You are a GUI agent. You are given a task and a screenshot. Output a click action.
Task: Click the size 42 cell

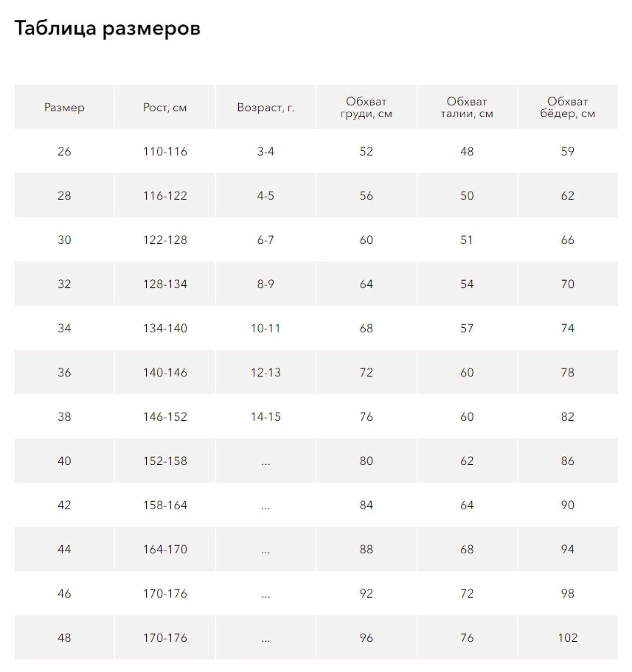click(x=64, y=505)
